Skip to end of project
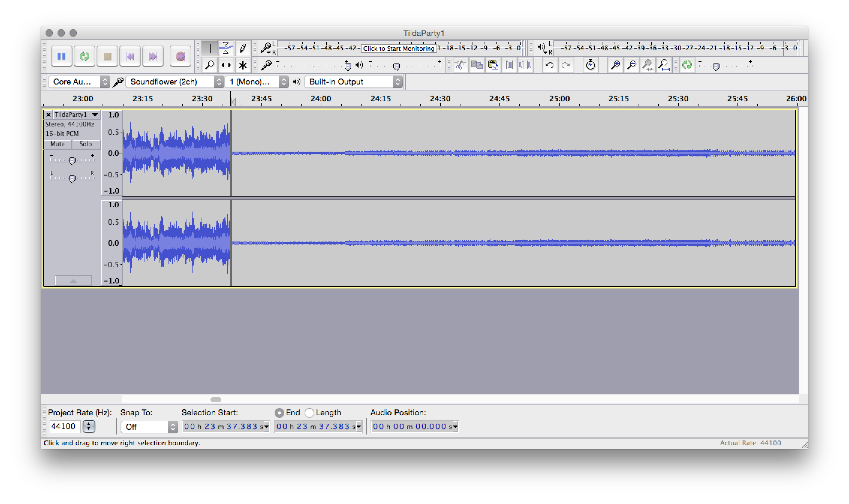 click(153, 56)
